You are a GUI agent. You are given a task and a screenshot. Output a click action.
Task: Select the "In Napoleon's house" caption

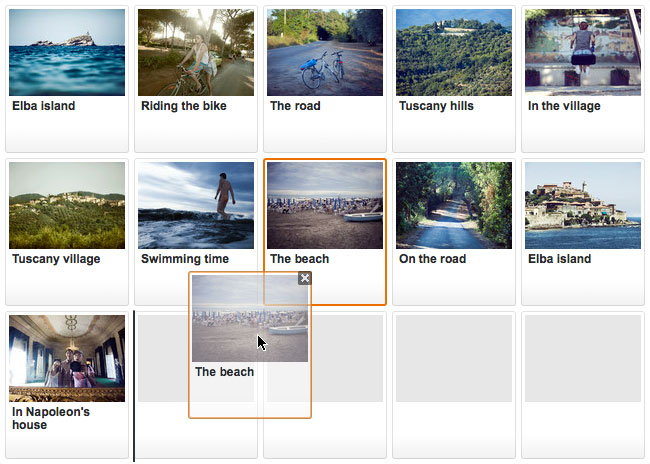click(51, 418)
